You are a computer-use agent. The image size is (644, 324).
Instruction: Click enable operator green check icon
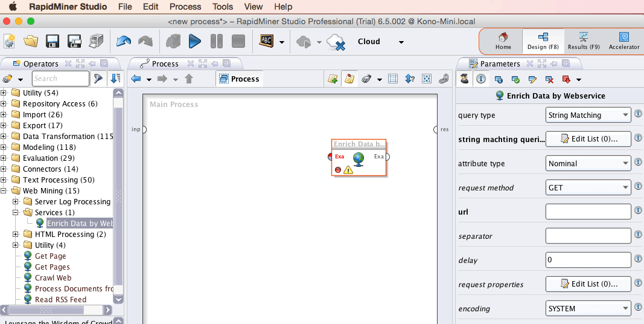pos(516,79)
